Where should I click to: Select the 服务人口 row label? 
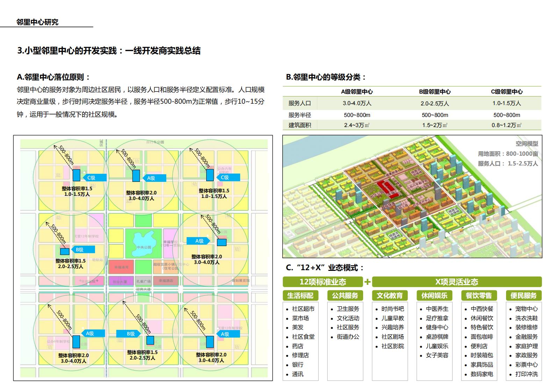[300, 103]
